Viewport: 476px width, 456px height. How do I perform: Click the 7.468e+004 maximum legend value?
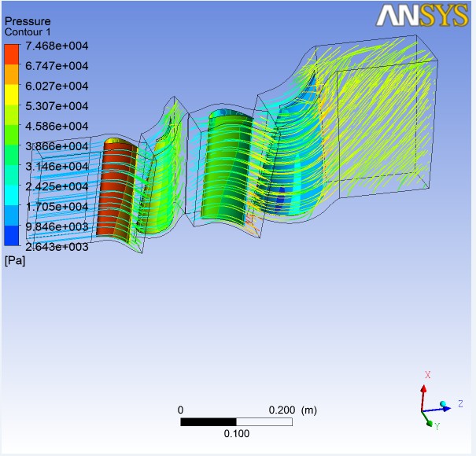pos(57,46)
